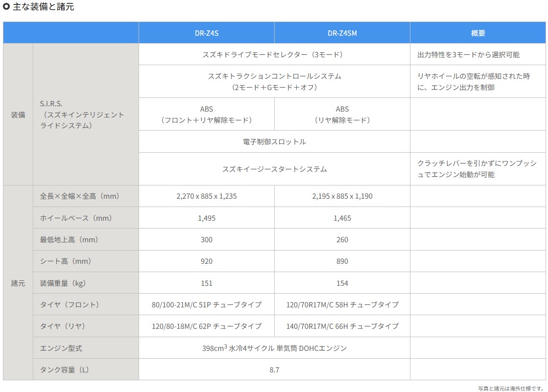
Task: Click the 諸元 row group cell
Action: 18,283
